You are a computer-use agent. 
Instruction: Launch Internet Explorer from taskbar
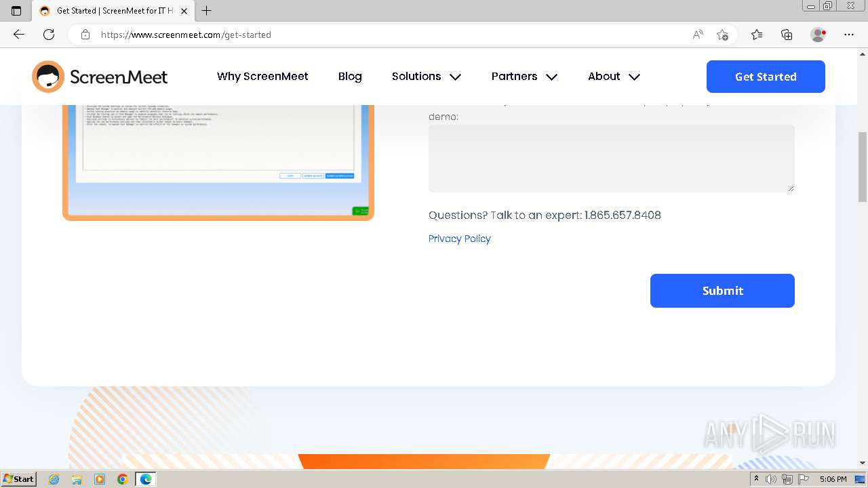point(54,479)
